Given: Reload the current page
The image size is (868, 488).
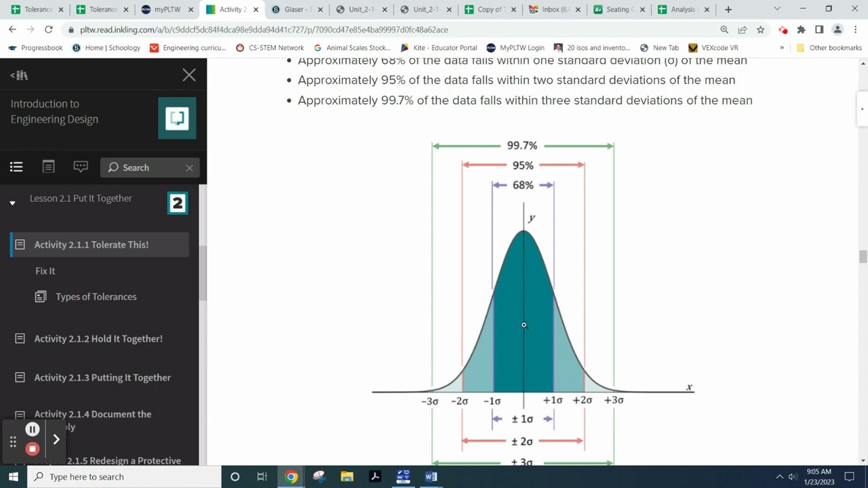Looking at the screenshot, I should click(x=48, y=30).
